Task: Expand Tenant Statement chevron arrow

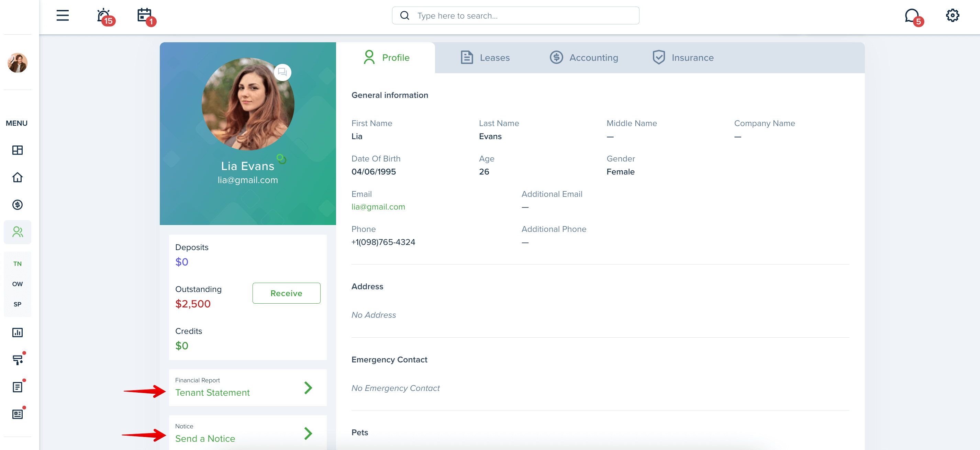Action: [x=308, y=387]
